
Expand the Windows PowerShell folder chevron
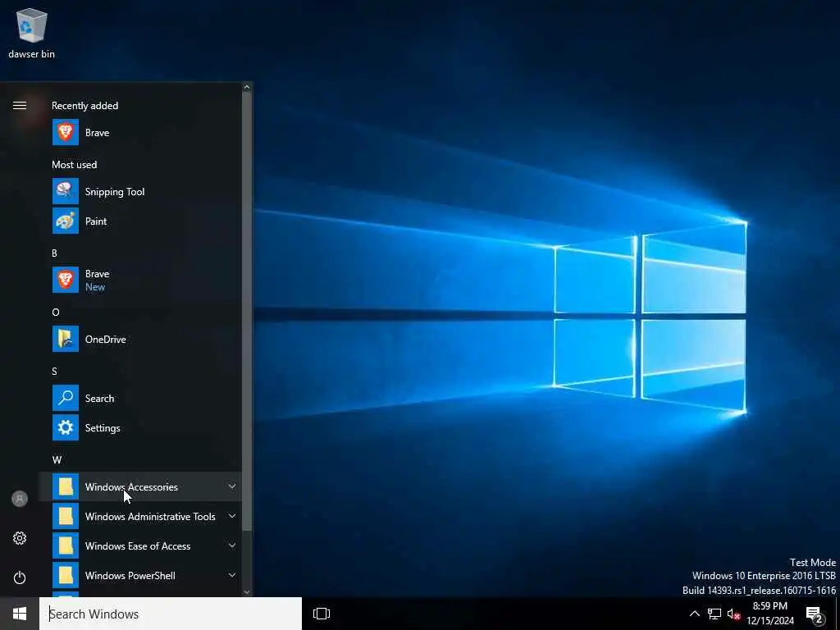[x=232, y=575]
